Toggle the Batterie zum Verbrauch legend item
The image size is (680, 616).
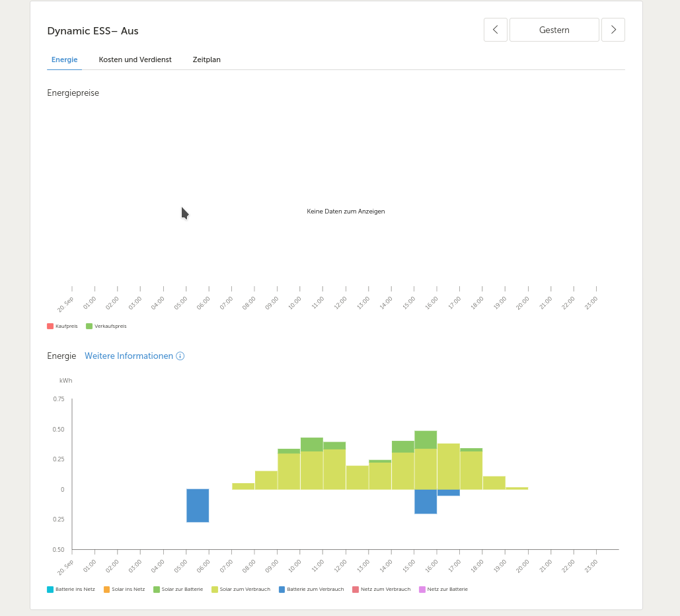click(311, 590)
